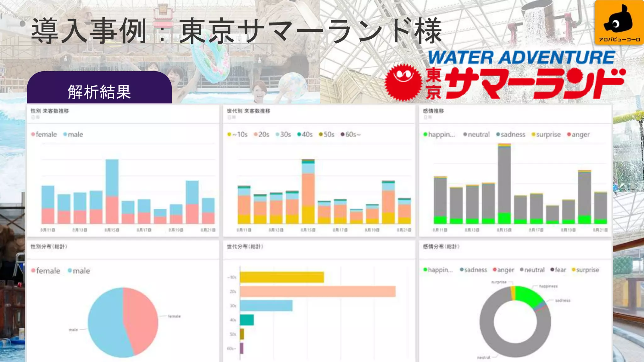Toggle the neutral series in emotion trend legend
This screenshot has height=362, width=644.
tap(478, 134)
